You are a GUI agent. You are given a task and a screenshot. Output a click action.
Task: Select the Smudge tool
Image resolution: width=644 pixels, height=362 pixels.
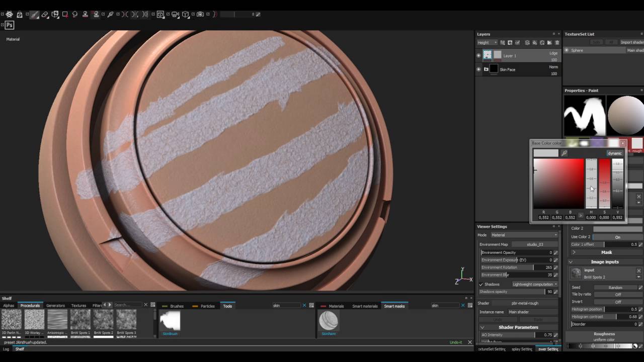tap(75, 15)
